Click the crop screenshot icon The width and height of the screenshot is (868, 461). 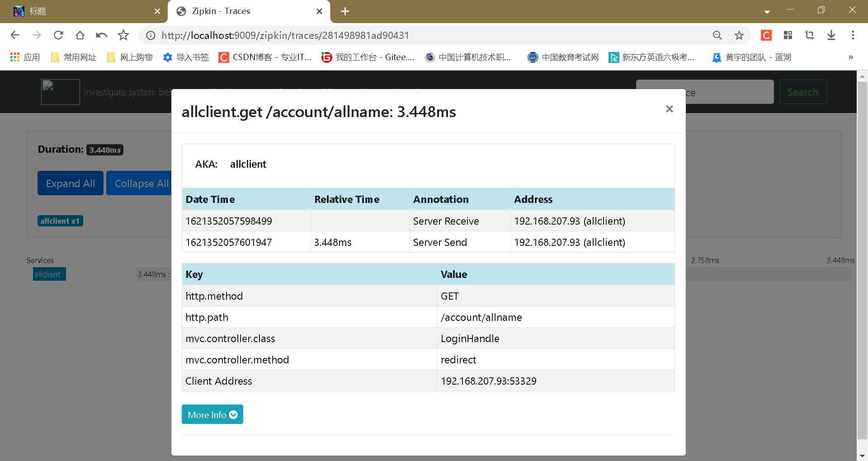point(810,35)
